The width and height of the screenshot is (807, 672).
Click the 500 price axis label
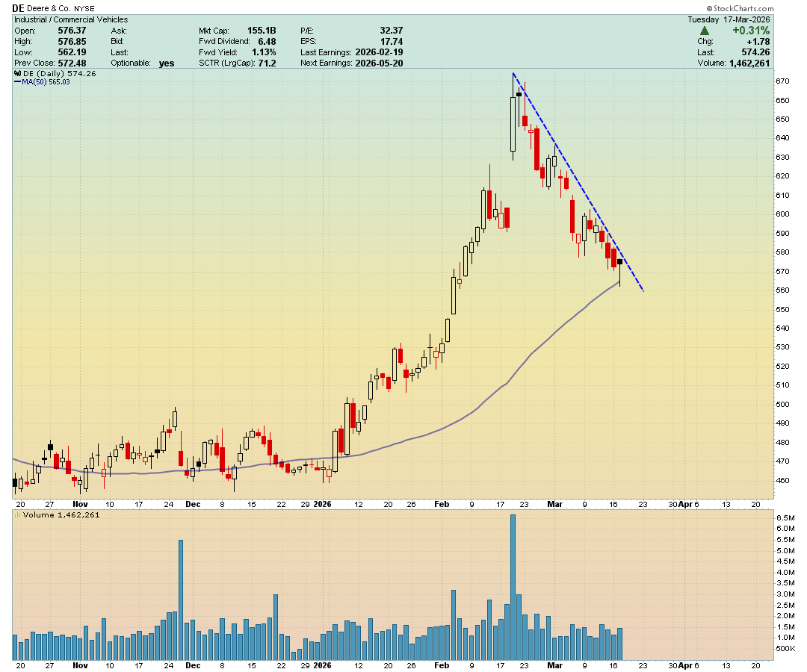[782, 404]
